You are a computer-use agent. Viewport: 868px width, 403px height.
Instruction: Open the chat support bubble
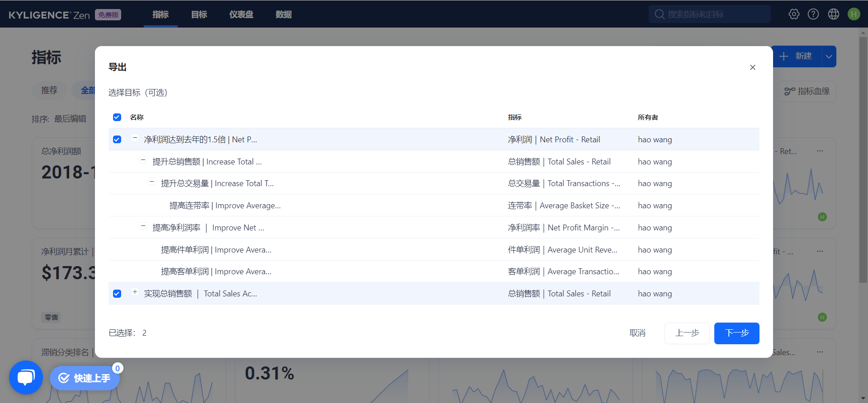26,377
